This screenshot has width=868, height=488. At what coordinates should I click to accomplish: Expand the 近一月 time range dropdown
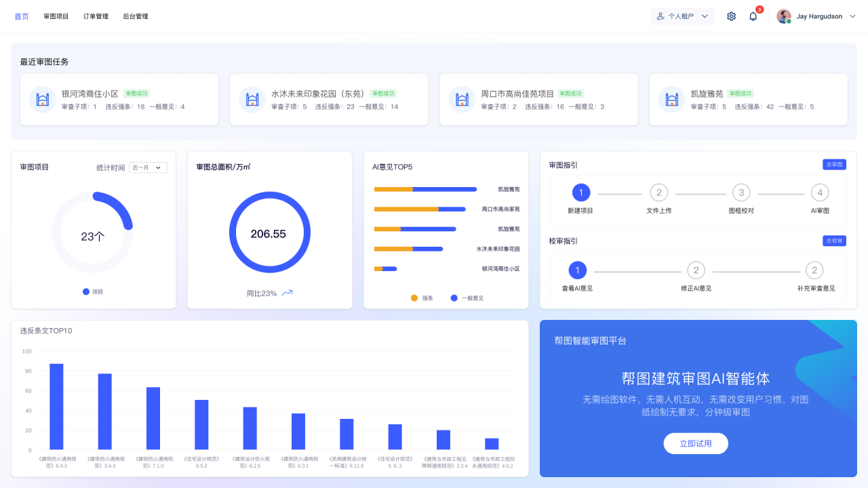pyautogui.click(x=148, y=167)
